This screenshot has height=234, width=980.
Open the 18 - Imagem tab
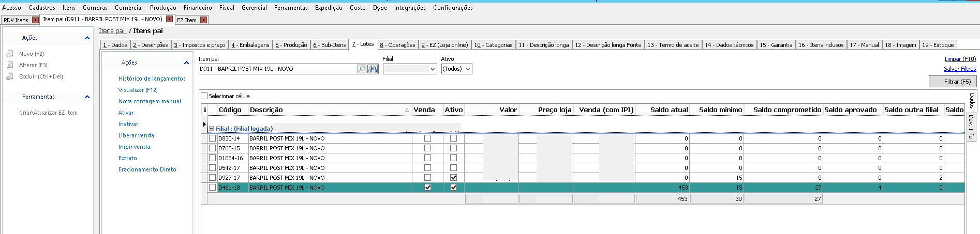(x=900, y=45)
